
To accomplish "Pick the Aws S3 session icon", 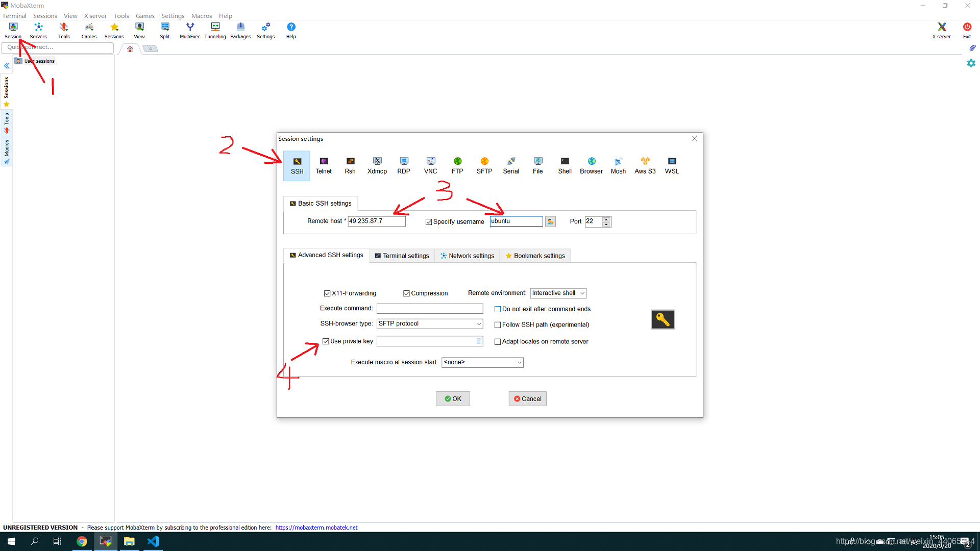I will click(x=645, y=165).
